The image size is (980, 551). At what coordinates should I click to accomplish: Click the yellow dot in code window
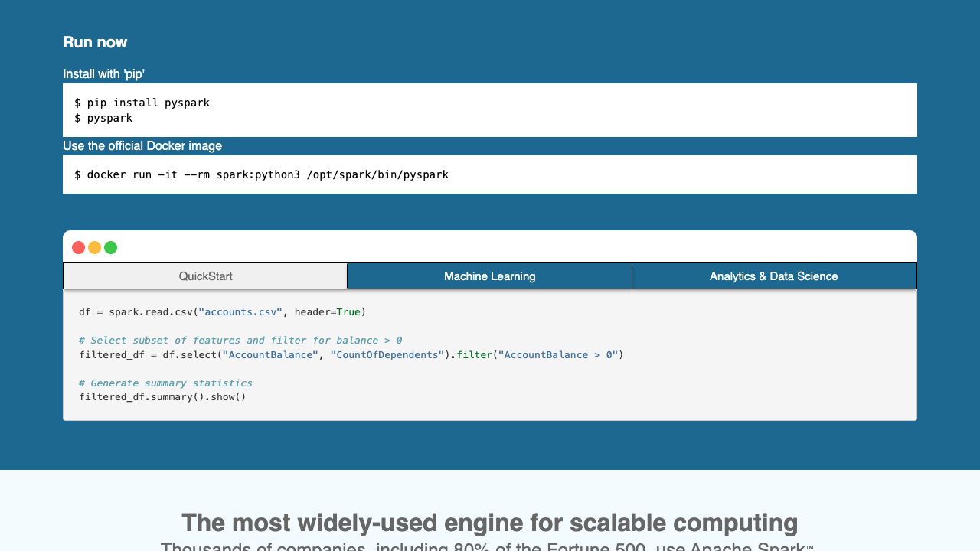[x=94, y=247]
